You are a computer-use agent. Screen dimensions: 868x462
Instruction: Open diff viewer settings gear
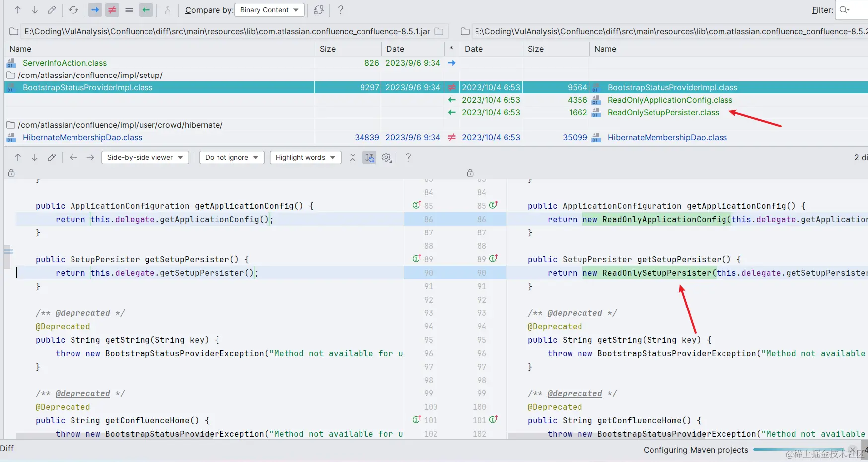click(387, 157)
